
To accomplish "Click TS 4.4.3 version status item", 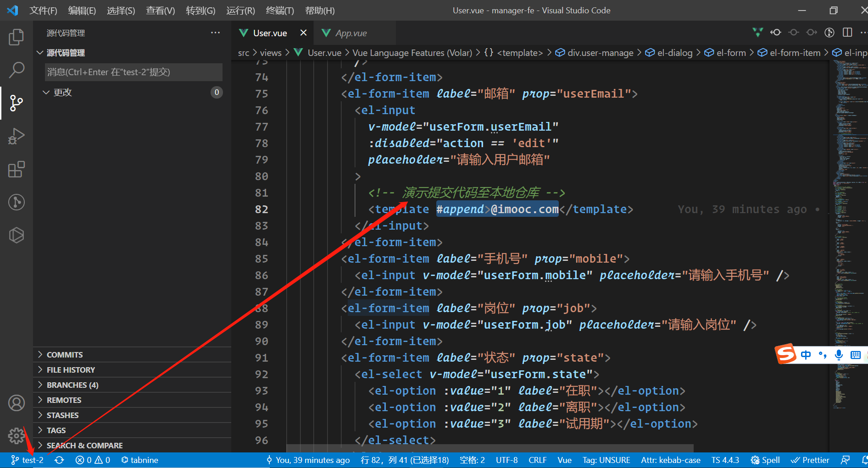I will point(725,460).
